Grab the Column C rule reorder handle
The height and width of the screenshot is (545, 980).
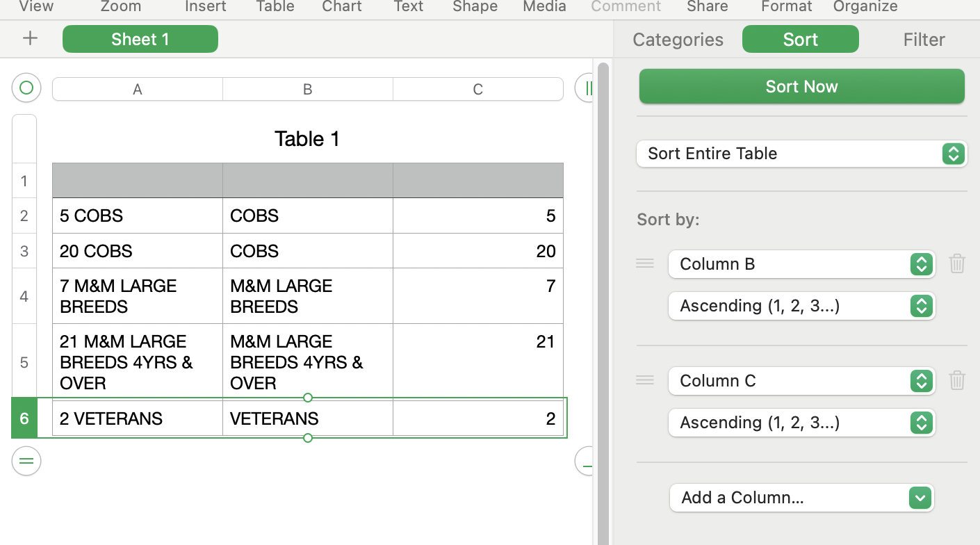click(645, 380)
